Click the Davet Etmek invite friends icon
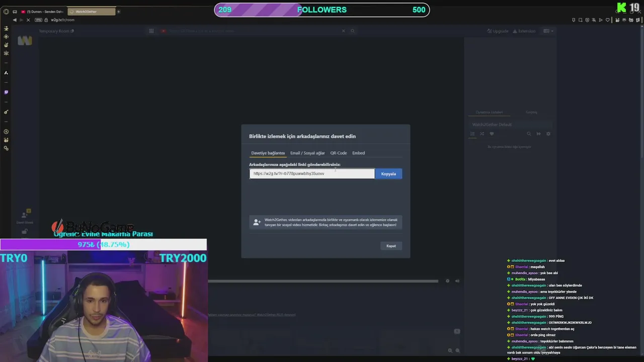Screen dimensions: 644x362 (25, 216)
